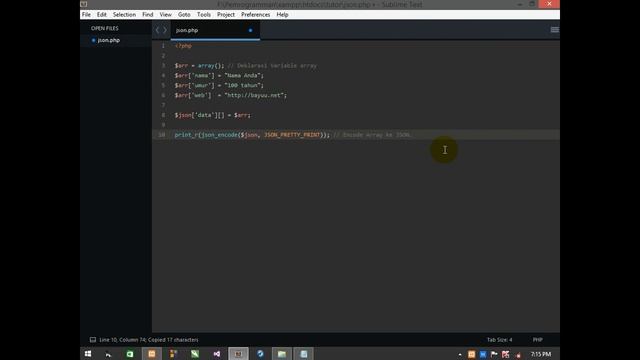Click $json['data'][] on line 8
Viewport: 640px width, 360px height.
200,115
